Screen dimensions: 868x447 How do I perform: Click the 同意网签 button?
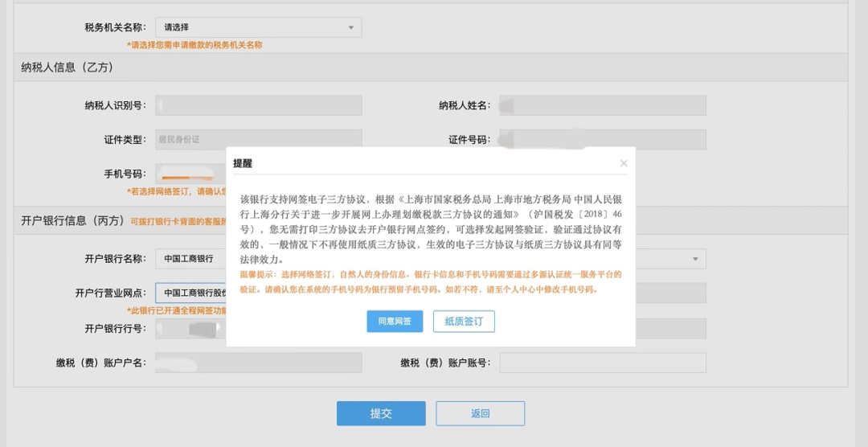pos(395,322)
